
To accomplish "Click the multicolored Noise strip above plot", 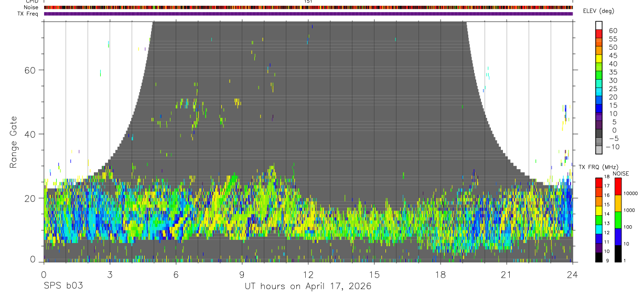I will click(308, 7).
